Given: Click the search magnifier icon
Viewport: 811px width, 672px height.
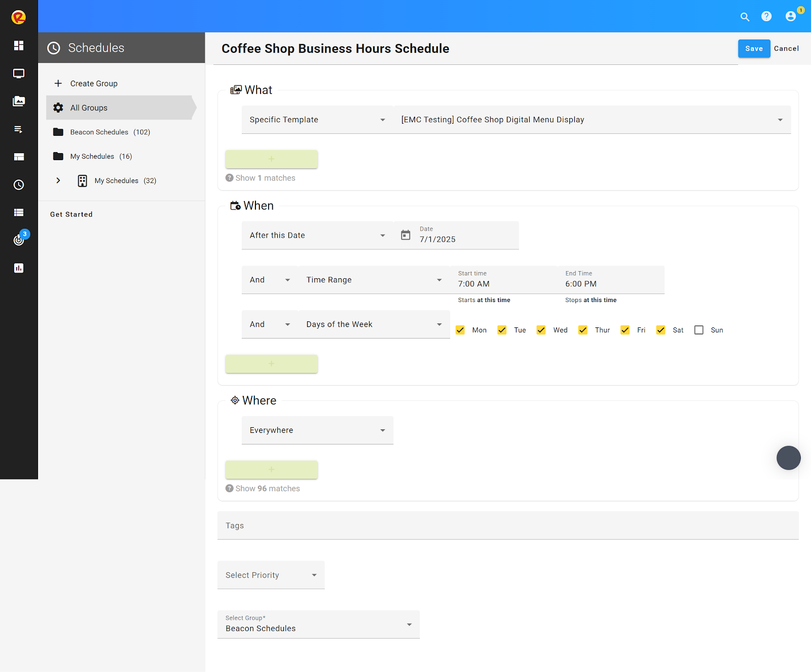Looking at the screenshot, I should click(745, 17).
